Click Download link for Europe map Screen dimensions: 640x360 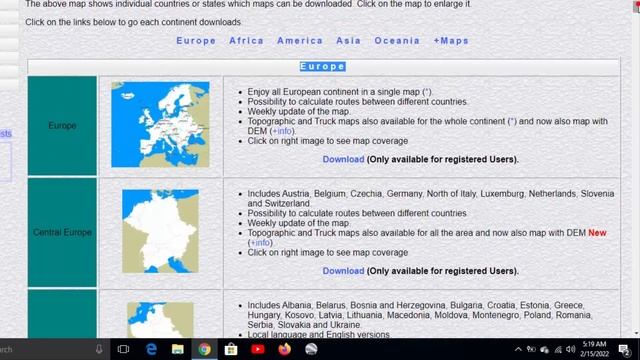(x=343, y=160)
